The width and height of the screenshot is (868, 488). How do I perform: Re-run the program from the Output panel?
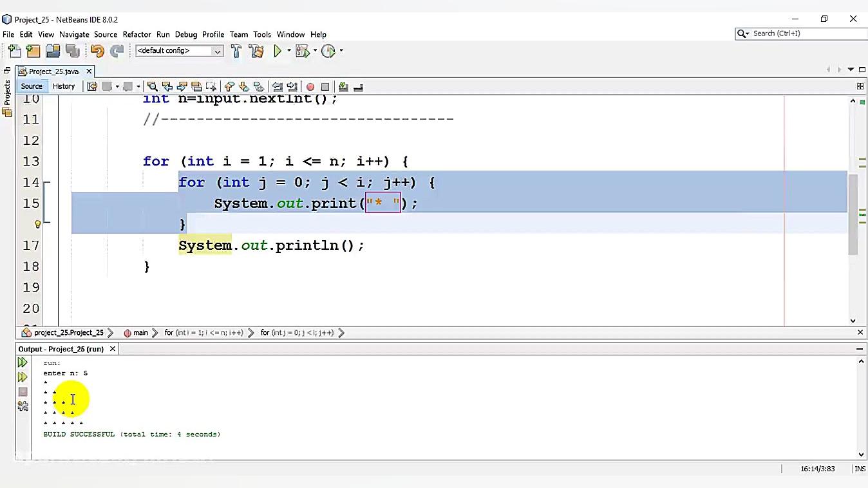23,363
